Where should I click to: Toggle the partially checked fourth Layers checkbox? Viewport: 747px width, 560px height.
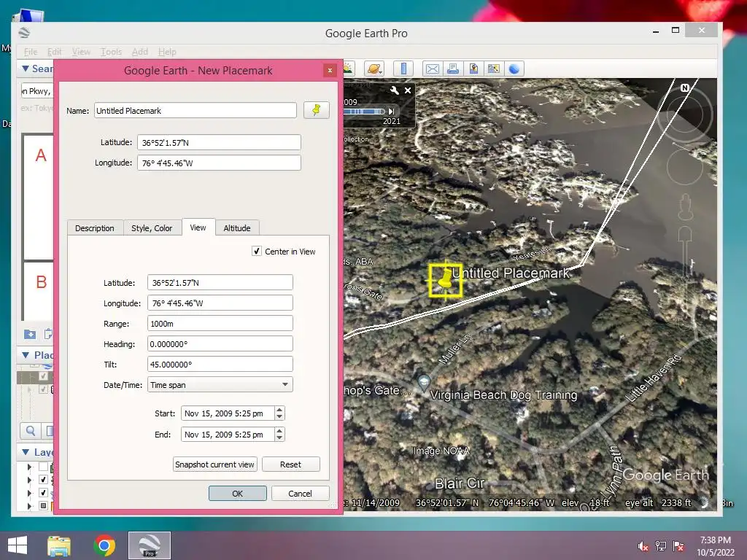coord(43,505)
